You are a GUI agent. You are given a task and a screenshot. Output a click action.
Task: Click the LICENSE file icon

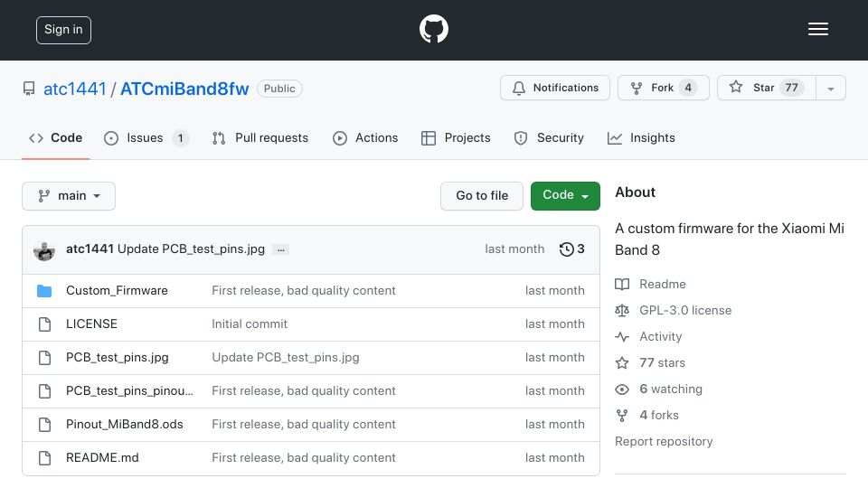45,324
